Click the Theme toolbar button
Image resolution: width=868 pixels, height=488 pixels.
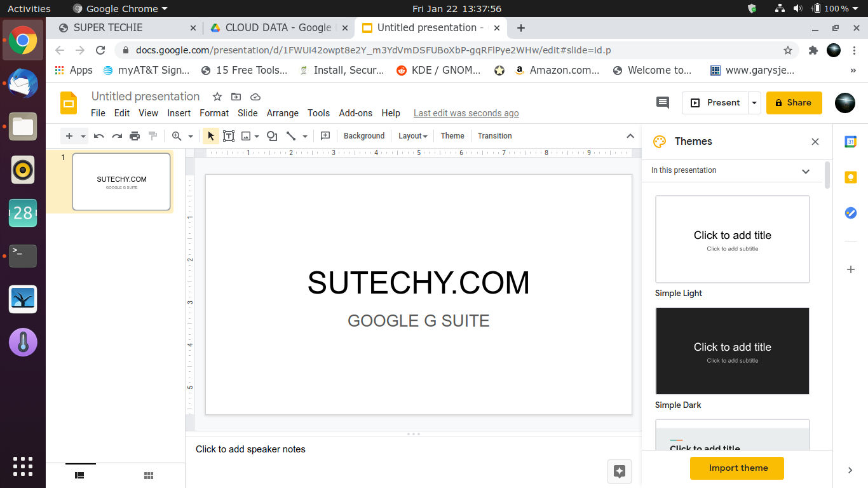(x=452, y=136)
